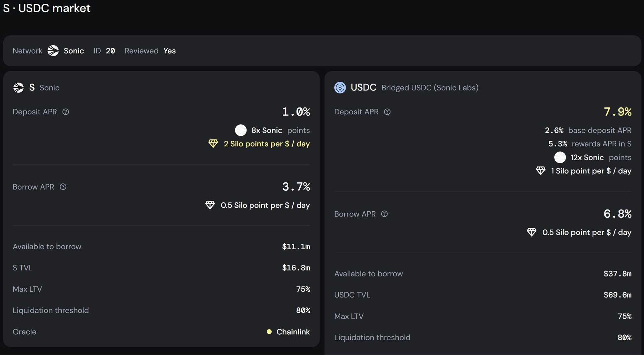Click the USDC borrow Silo point diamond icon
Image resolution: width=644 pixels, height=355 pixels.
click(x=531, y=232)
